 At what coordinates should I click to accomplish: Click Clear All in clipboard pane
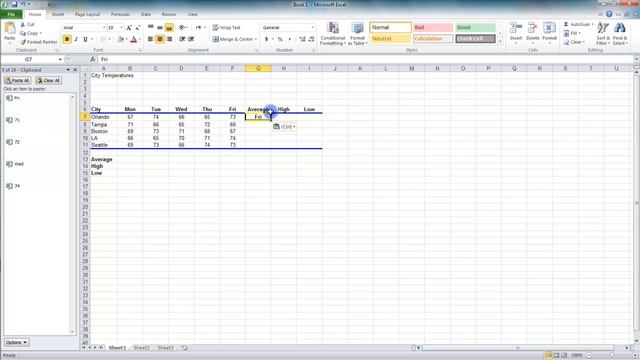click(x=48, y=80)
